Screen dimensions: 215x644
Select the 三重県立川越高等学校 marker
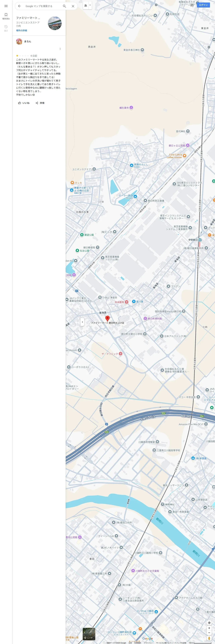pyautogui.click(x=154, y=450)
